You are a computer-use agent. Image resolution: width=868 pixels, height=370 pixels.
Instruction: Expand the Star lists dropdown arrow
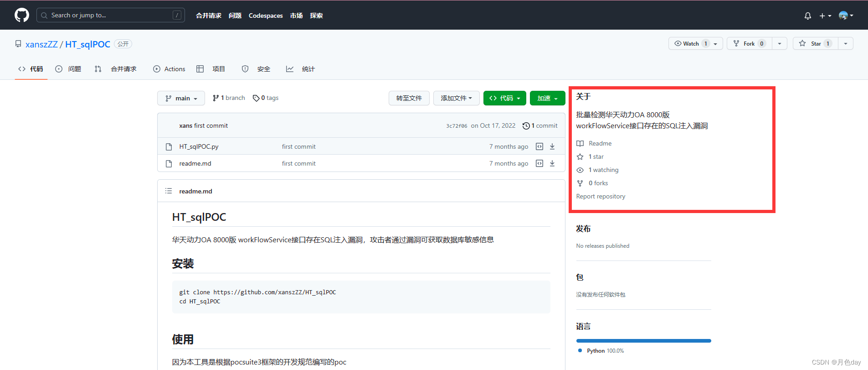pos(846,43)
